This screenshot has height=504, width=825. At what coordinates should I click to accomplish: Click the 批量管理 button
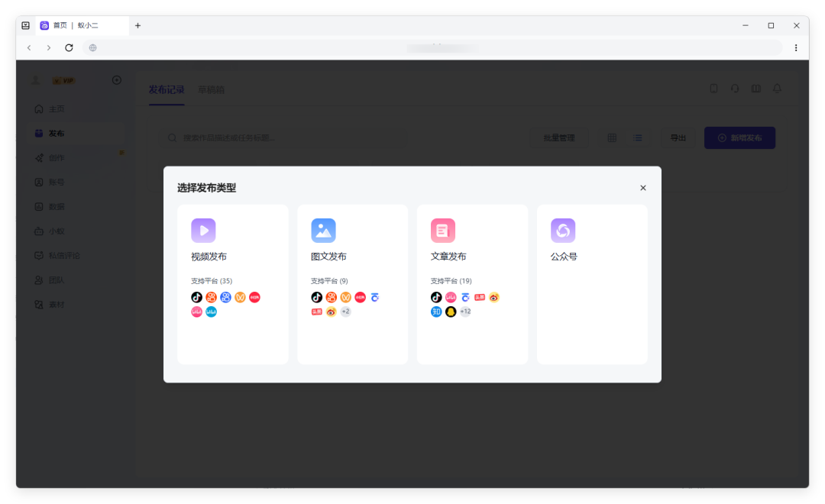(558, 138)
